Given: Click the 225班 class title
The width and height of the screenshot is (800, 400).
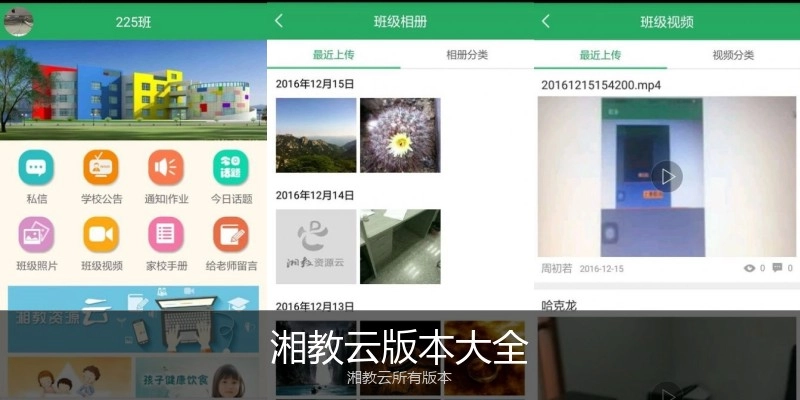Looking at the screenshot, I should 133,22.
